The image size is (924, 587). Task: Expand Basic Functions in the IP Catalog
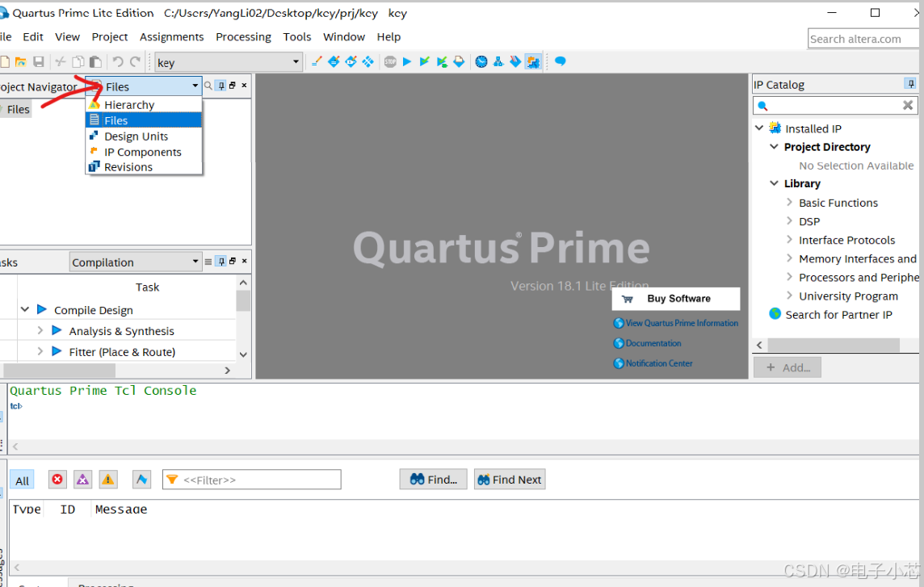coord(789,202)
